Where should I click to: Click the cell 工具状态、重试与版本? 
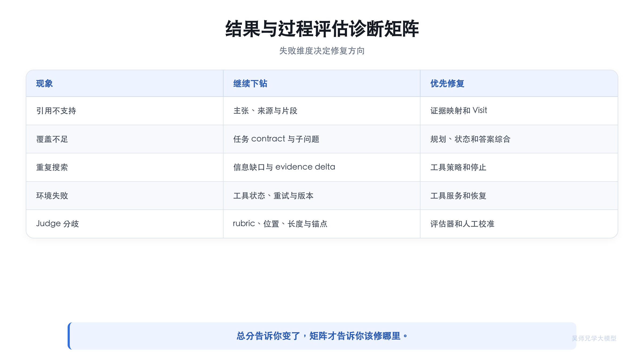coord(322,196)
